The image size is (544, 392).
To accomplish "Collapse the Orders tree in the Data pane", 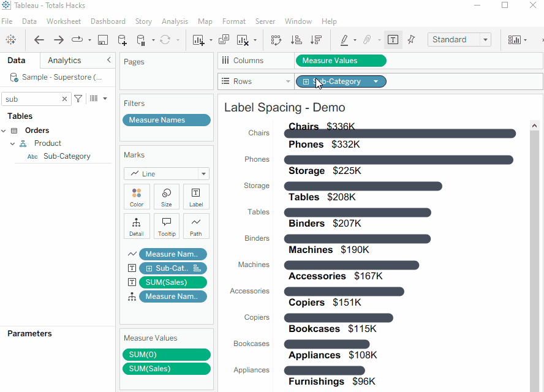I will (5, 130).
